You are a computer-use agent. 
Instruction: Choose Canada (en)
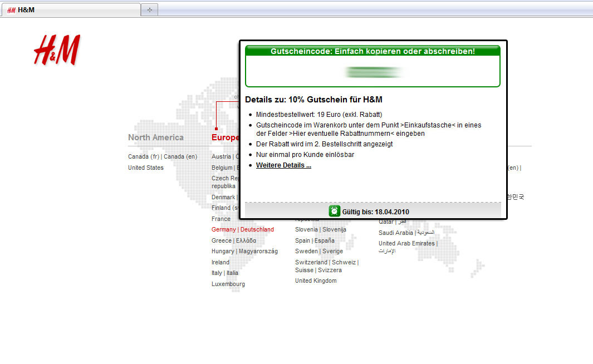(180, 156)
